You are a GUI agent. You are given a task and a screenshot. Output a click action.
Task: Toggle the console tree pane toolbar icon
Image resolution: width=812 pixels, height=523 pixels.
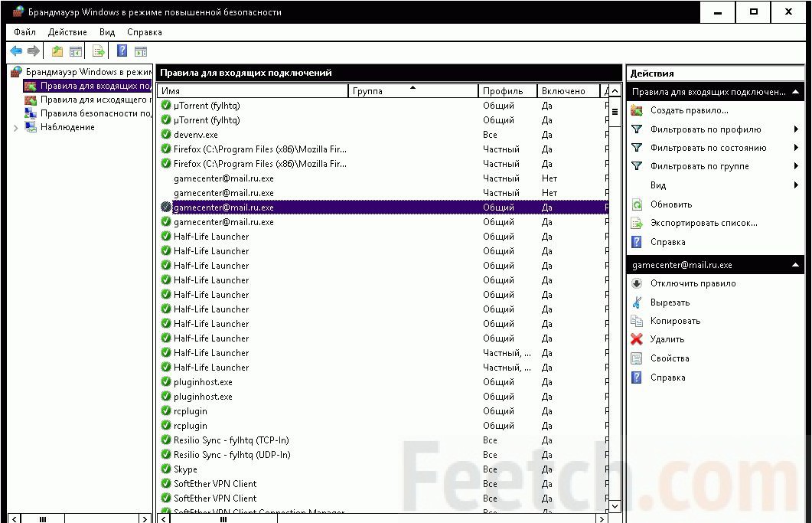pos(76,51)
